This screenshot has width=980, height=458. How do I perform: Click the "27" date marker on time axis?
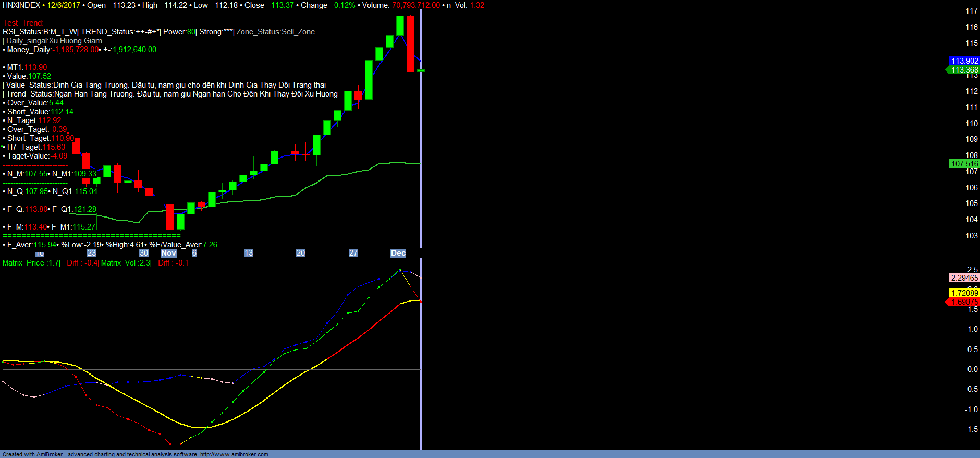(x=353, y=253)
